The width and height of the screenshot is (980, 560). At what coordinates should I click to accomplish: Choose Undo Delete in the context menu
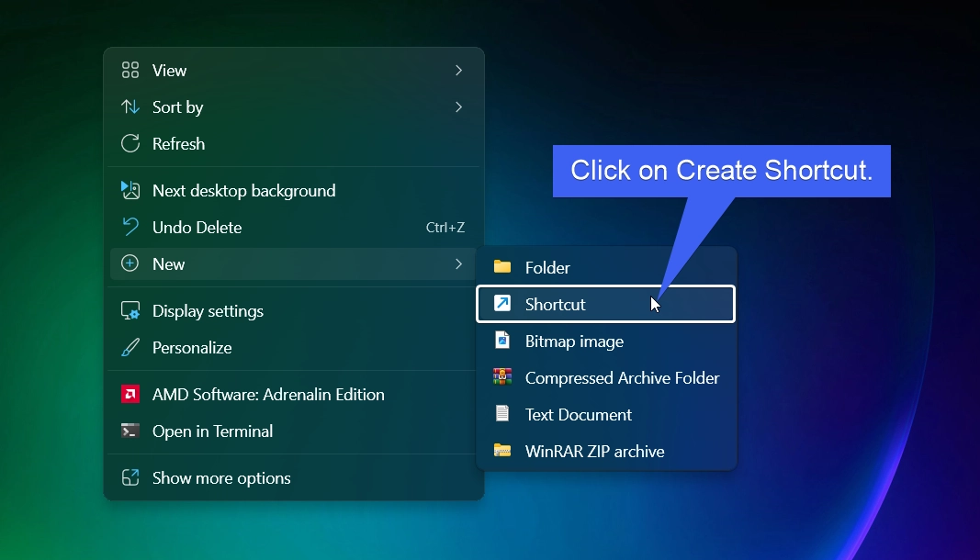293,227
